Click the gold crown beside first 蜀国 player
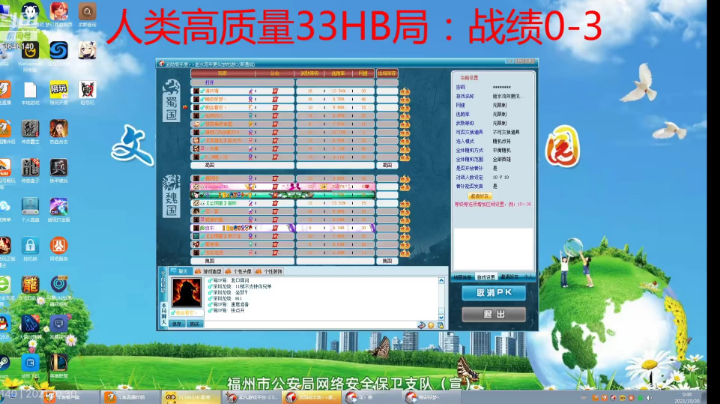720x404 pixels. coord(405,91)
